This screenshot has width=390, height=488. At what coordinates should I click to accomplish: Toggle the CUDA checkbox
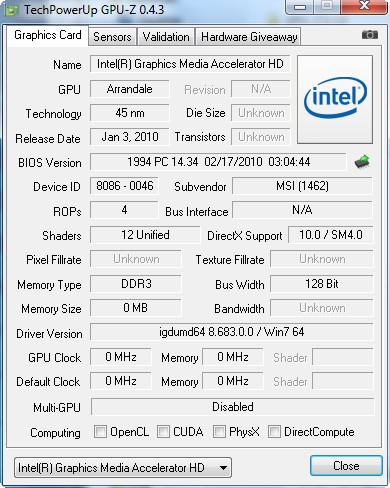point(163,431)
